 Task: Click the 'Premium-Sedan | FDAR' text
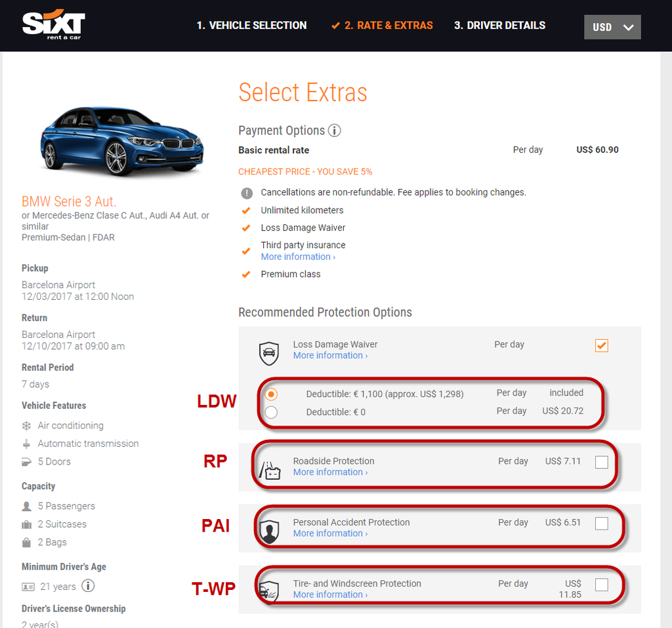pos(68,238)
